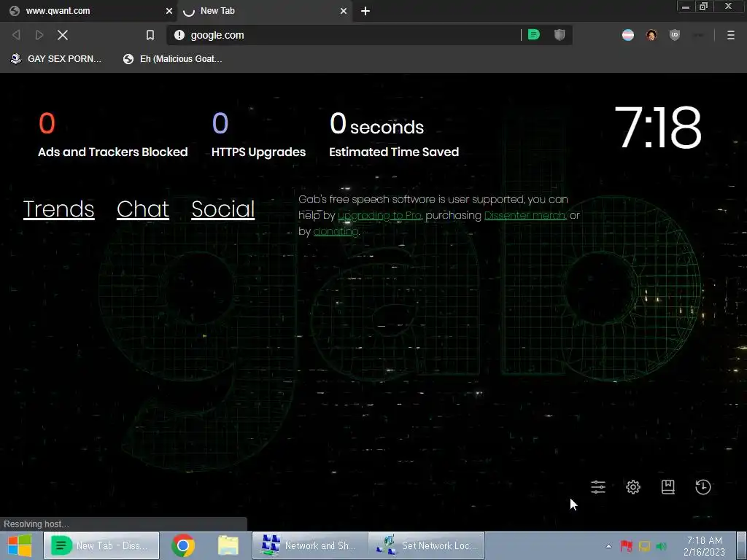Select the New Tab tab
The height and width of the screenshot is (560, 747).
tap(264, 10)
